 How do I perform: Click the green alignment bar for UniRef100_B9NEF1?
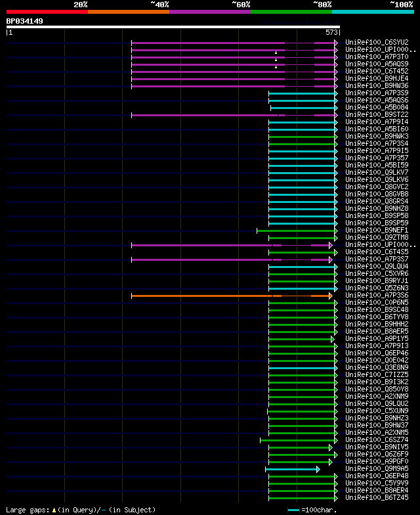(x=297, y=231)
